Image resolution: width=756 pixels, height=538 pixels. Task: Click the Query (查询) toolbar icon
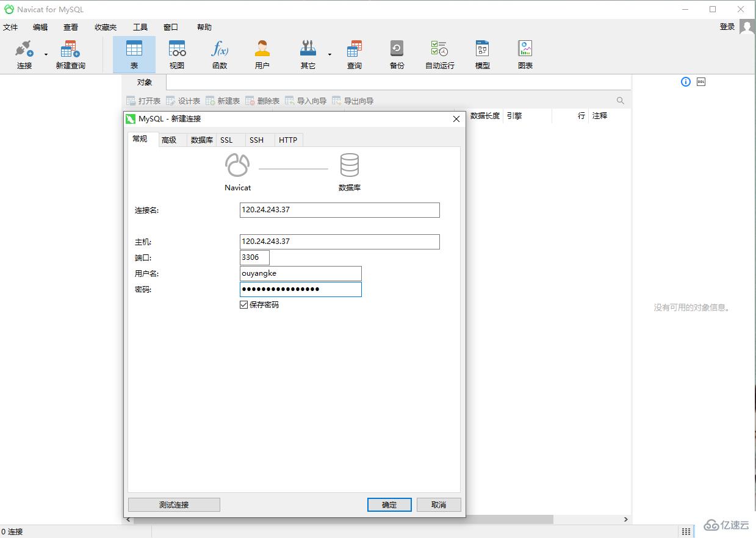coord(355,55)
